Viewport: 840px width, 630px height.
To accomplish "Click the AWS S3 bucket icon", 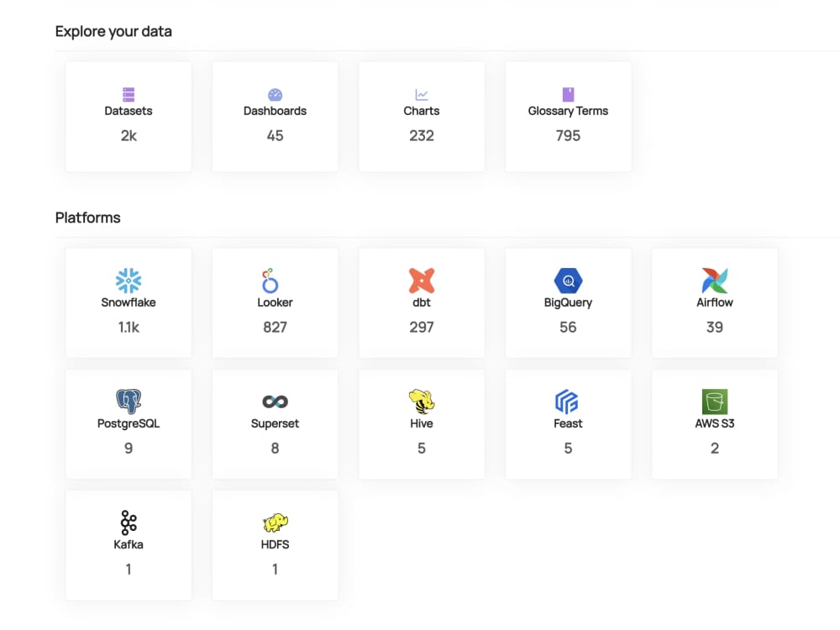I will (x=714, y=402).
